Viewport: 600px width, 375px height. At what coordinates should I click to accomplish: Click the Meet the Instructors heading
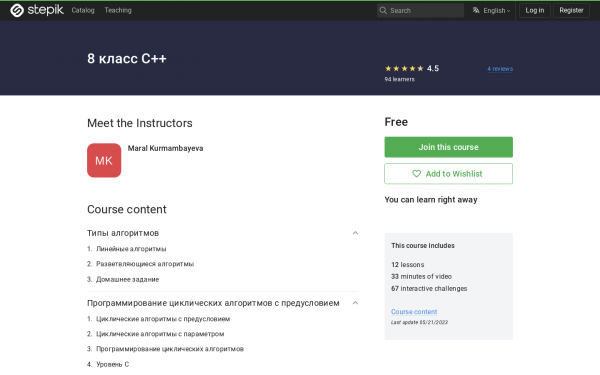(x=140, y=123)
